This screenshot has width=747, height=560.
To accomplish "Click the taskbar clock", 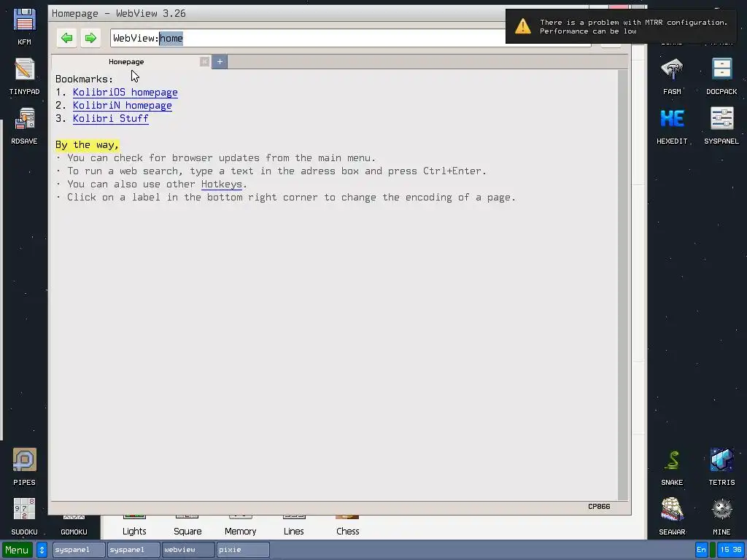I will tap(731, 550).
